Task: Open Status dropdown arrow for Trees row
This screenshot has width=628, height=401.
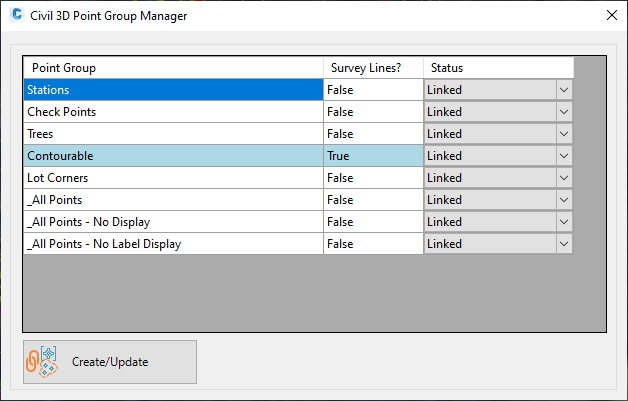Action: click(564, 134)
